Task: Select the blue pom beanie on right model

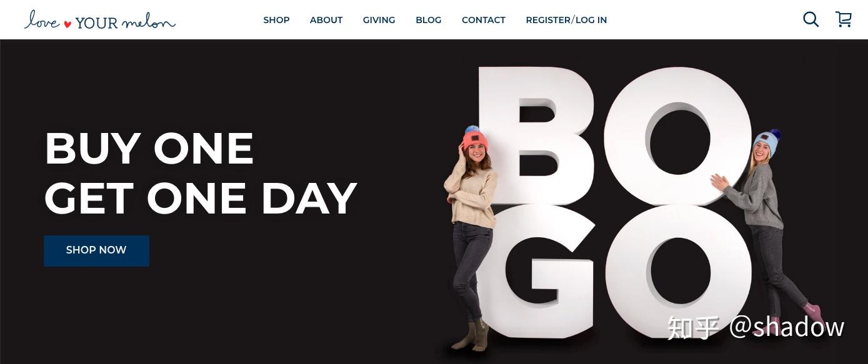Action: (766, 142)
